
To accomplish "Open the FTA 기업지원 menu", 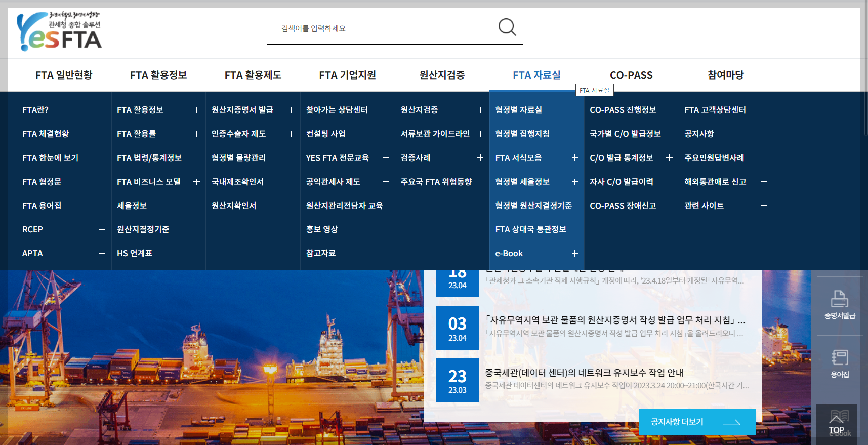I will 348,75.
